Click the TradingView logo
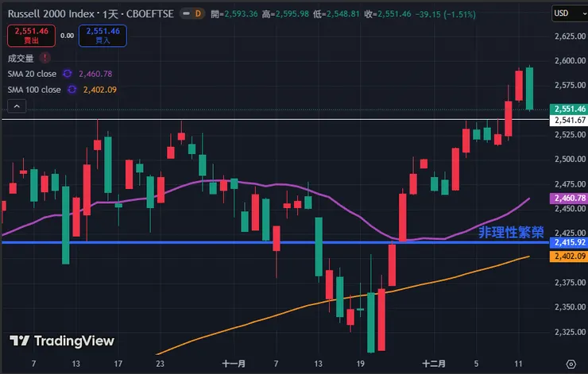Image resolution: width=588 pixels, height=374 pixels. tap(62, 341)
